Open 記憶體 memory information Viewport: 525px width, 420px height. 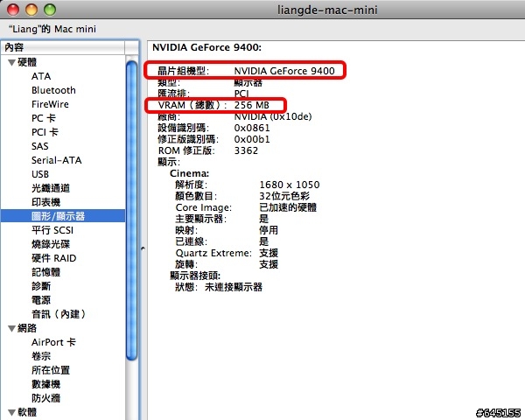[x=45, y=272]
